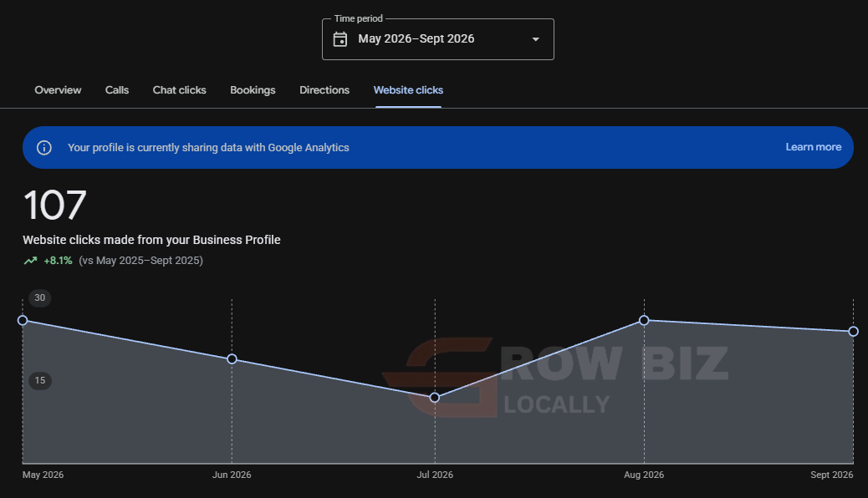The height and width of the screenshot is (498, 868).
Task: Click the 30 y-axis label
Action: point(40,297)
